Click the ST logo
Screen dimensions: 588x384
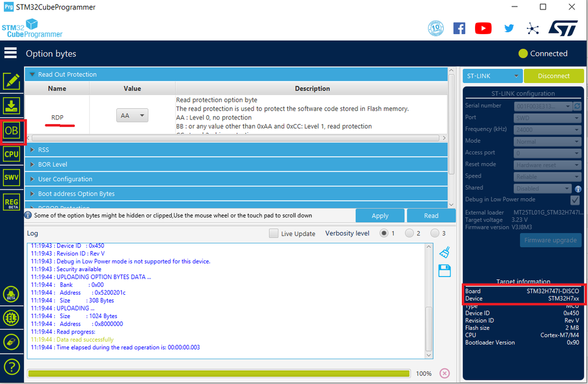(x=563, y=28)
